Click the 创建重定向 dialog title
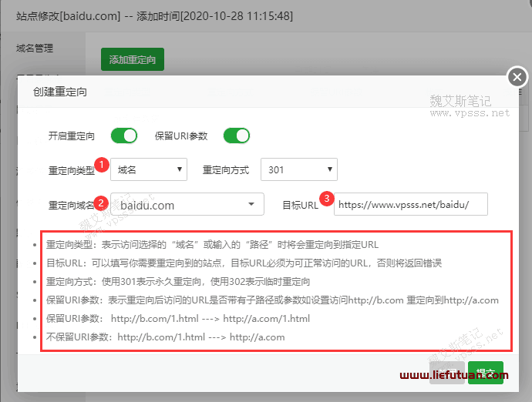Screen dimensions: 532x402 59,92
